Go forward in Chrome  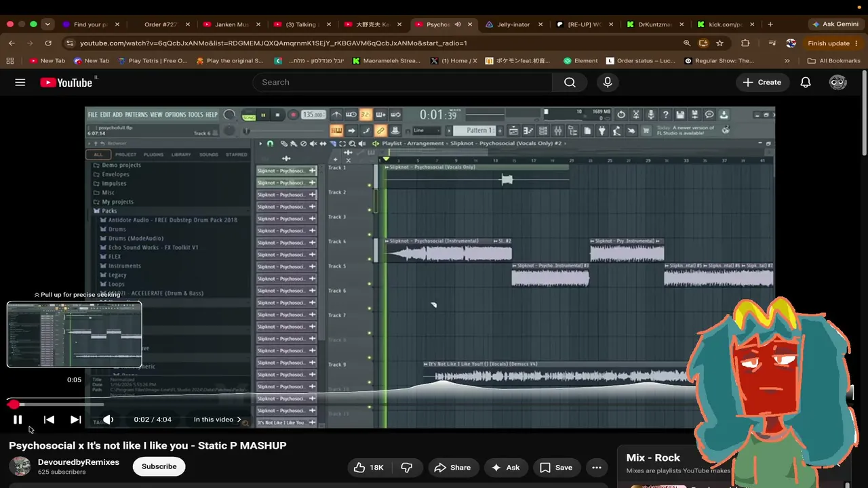click(30, 43)
